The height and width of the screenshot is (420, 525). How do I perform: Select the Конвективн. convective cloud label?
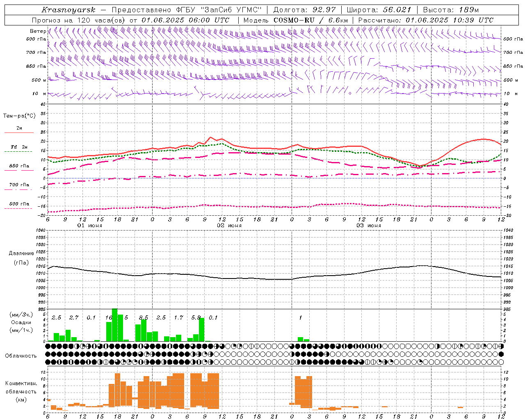click(21, 383)
